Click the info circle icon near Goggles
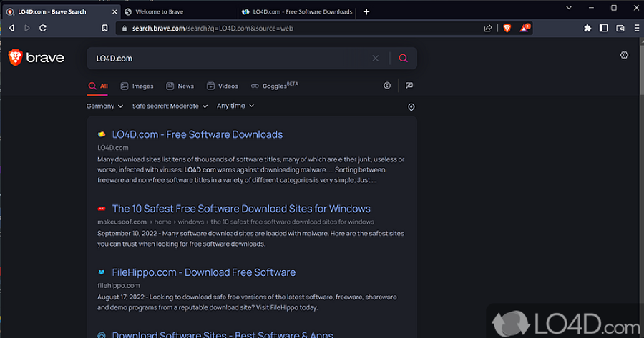Image resolution: width=644 pixels, height=338 pixels. coord(387,85)
